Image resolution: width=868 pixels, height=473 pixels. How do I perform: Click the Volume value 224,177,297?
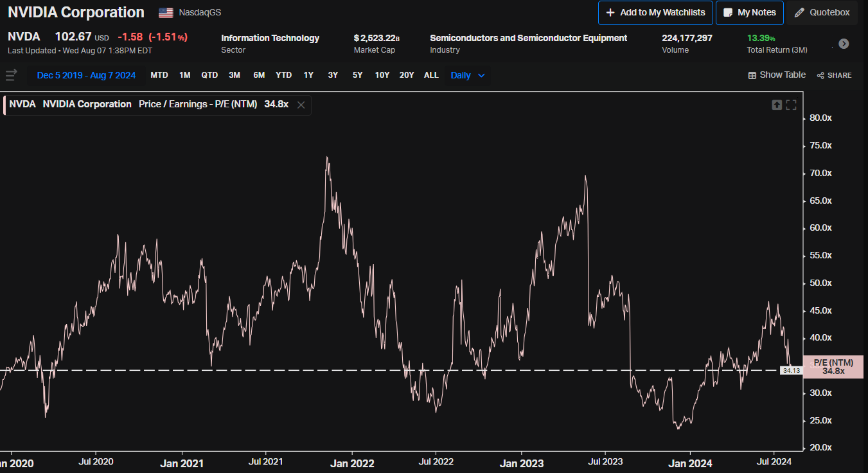pos(687,38)
